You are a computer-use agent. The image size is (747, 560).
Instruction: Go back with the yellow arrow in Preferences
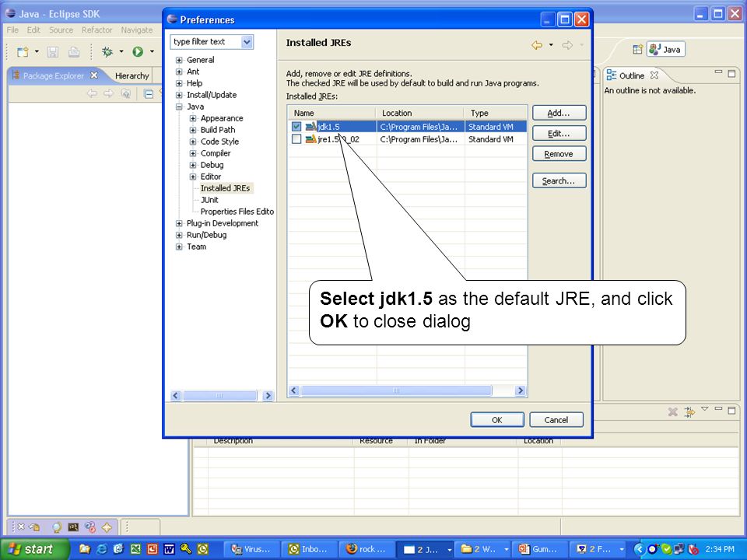coord(537,45)
